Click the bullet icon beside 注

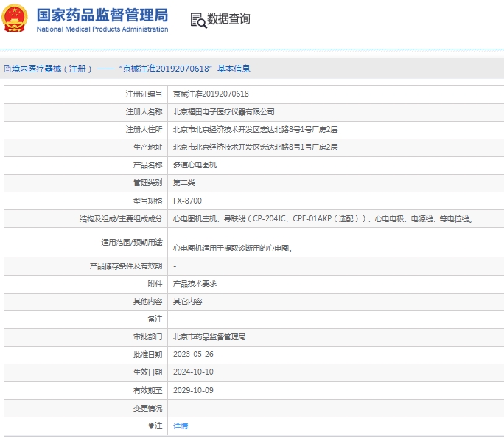pos(151,426)
